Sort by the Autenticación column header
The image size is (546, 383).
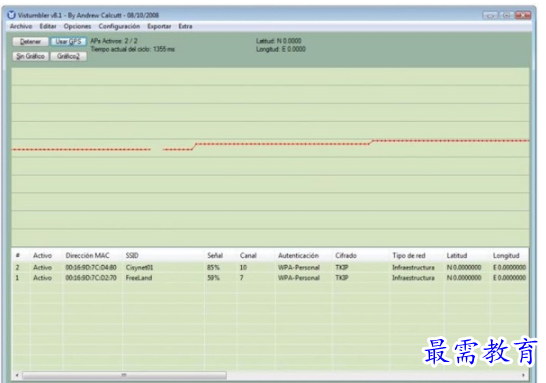[298, 256]
